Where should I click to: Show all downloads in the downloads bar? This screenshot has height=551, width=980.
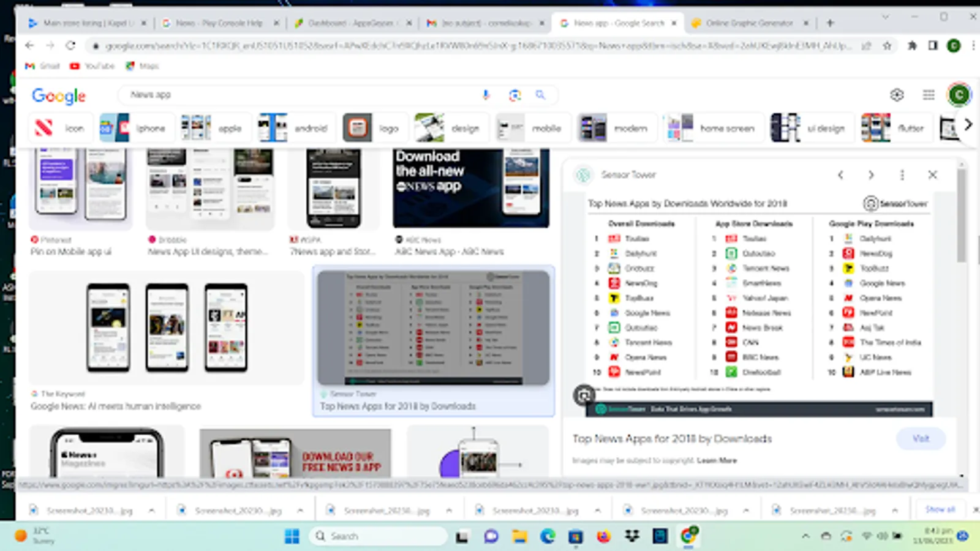click(940, 509)
